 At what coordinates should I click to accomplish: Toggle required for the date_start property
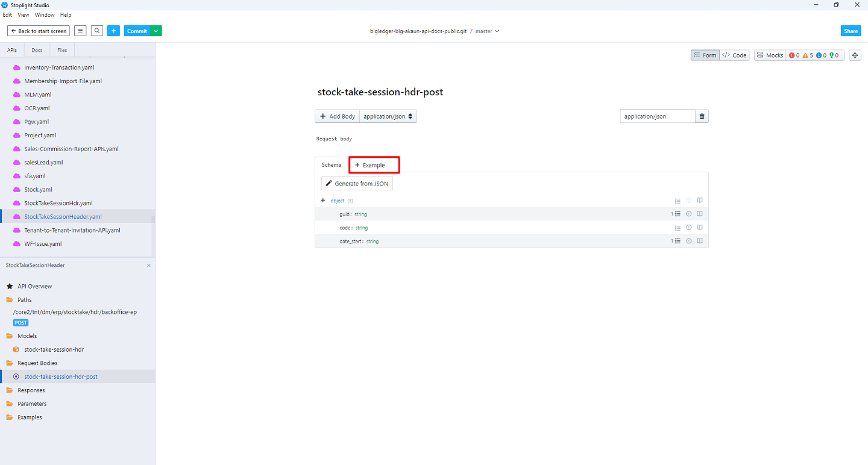(x=688, y=241)
